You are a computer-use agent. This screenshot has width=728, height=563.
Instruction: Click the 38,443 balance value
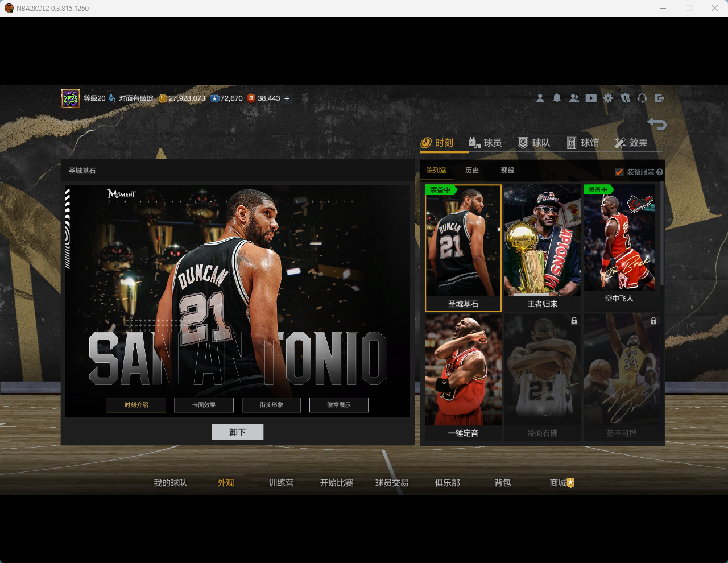pos(269,98)
